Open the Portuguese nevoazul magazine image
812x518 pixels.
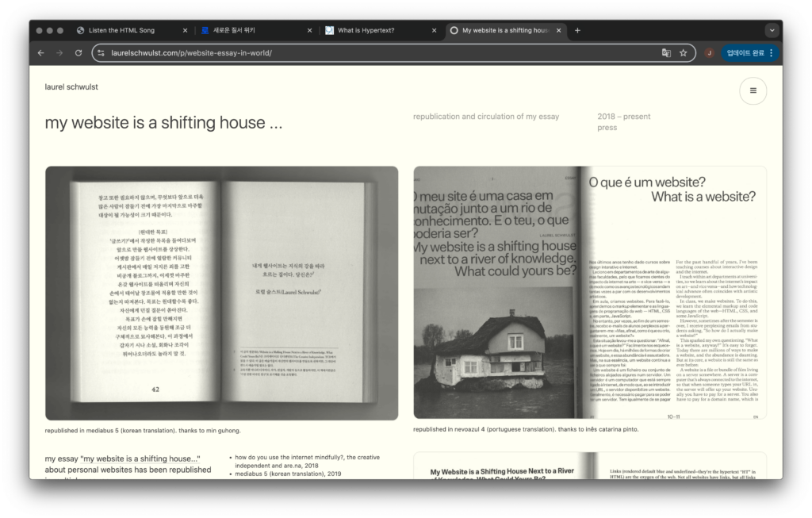click(589, 293)
